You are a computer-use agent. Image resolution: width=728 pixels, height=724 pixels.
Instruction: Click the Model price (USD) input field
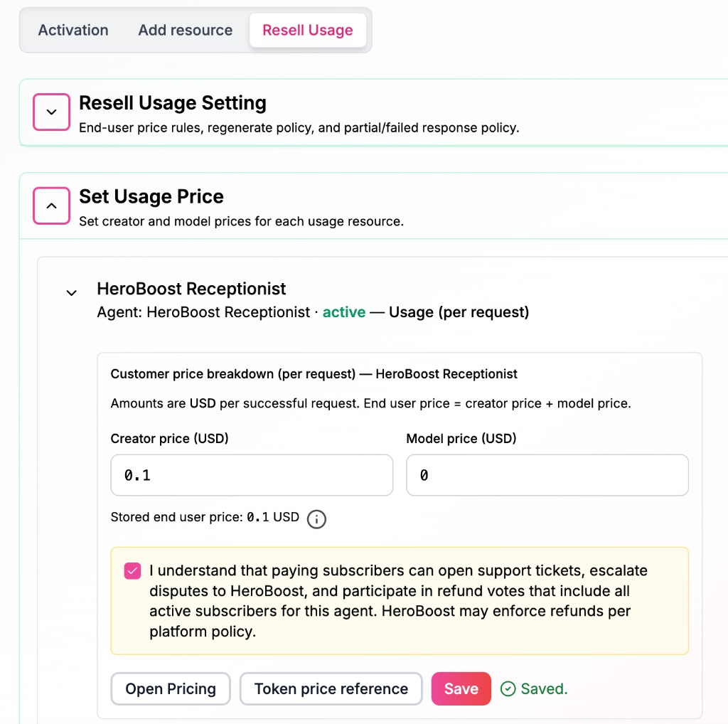click(547, 475)
